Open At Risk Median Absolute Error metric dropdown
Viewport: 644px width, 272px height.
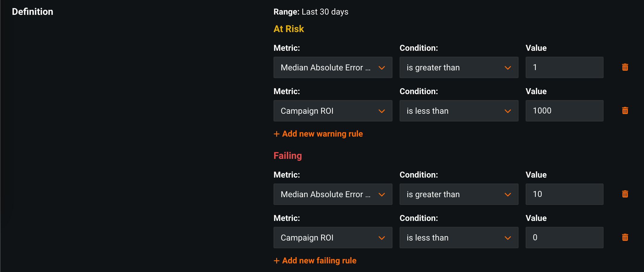pos(333,67)
